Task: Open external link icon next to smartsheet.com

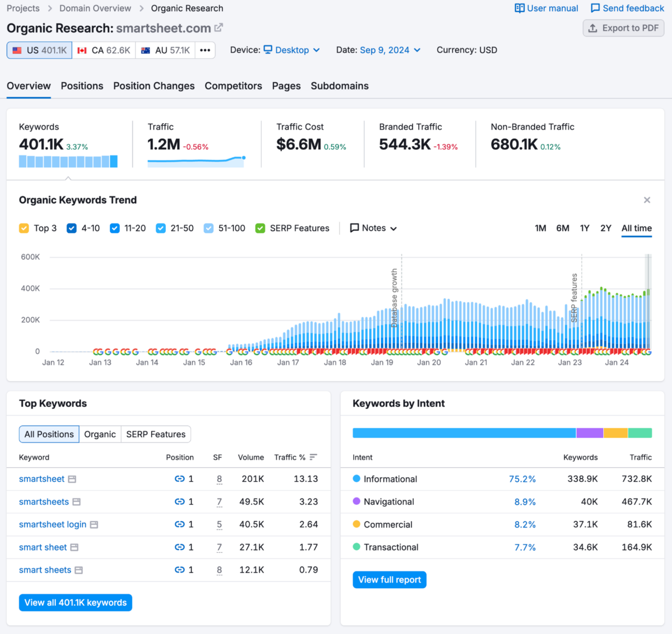Action: (218, 27)
